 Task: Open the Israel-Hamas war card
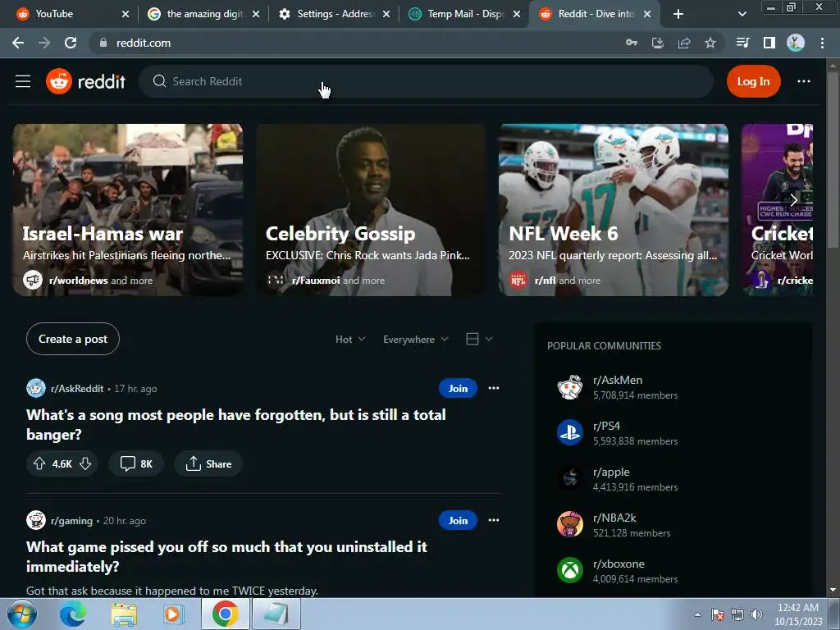(x=127, y=209)
